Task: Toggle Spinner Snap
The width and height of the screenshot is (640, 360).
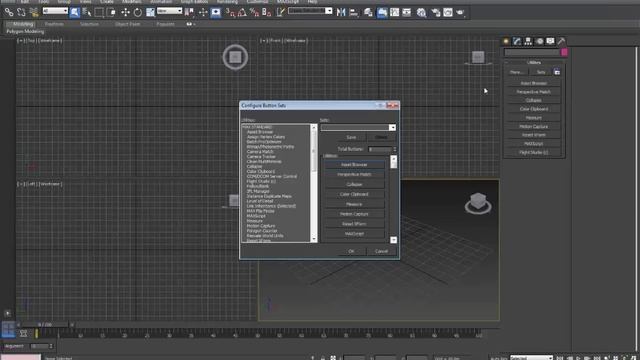Action: coord(267,12)
